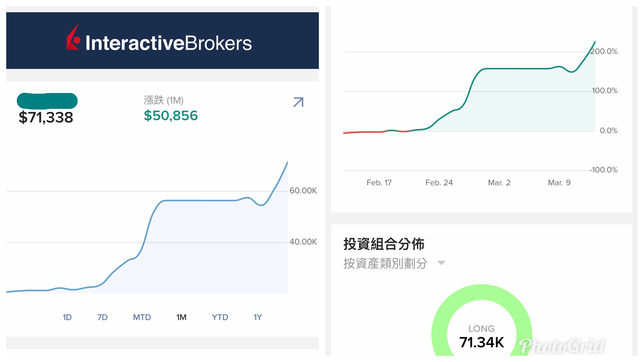The height and width of the screenshot is (362, 644).
Task: Click the expand arrow icon beside $50,856
Action: point(298,102)
